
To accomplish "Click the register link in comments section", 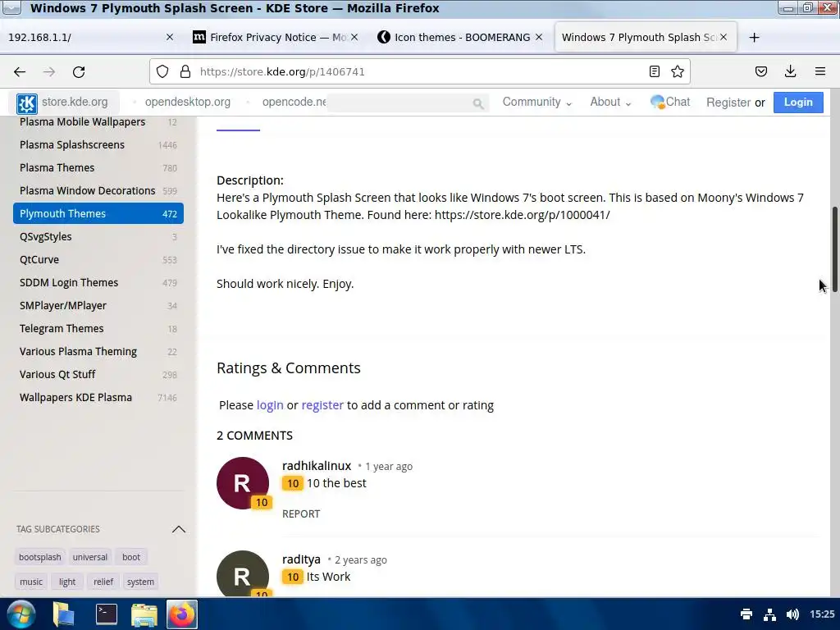I will coord(322,405).
